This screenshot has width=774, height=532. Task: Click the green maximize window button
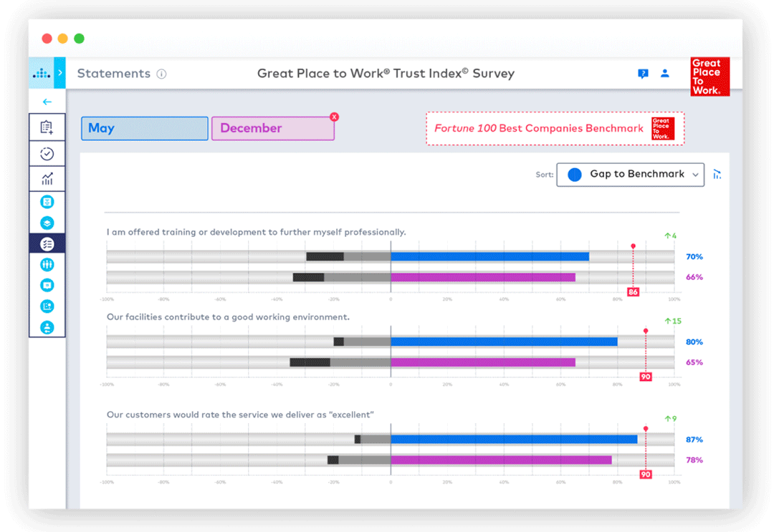pyautogui.click(x=79, y=39)
